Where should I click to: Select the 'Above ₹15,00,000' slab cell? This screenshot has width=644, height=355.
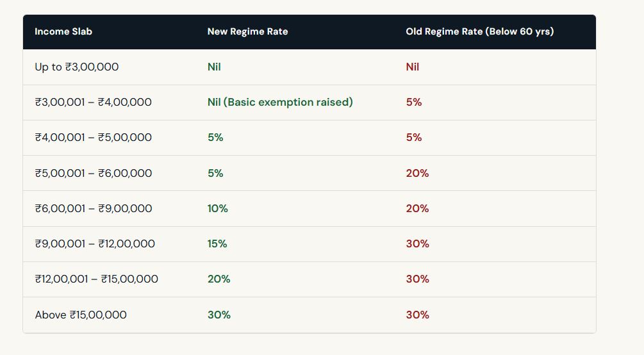click(x=81, y=315)
